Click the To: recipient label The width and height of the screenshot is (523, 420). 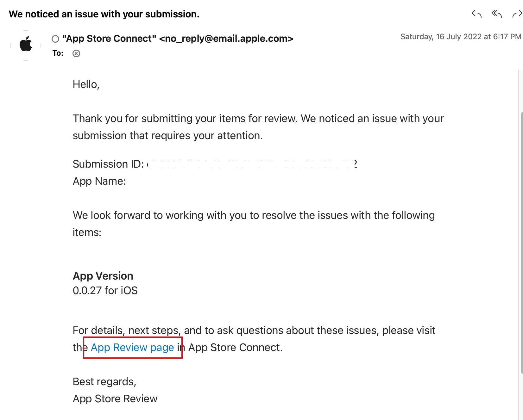pos(58,53)
